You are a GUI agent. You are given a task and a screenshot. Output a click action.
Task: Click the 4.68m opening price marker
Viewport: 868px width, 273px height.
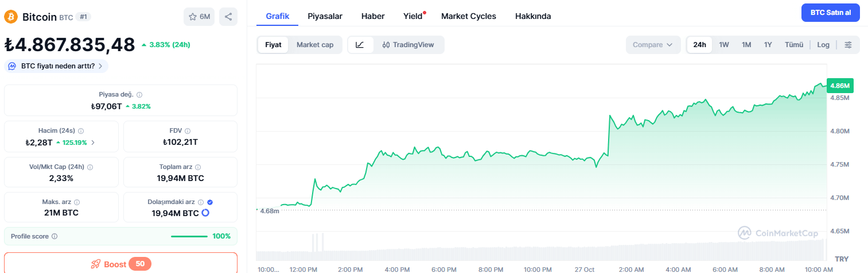[x=268, y=211]
